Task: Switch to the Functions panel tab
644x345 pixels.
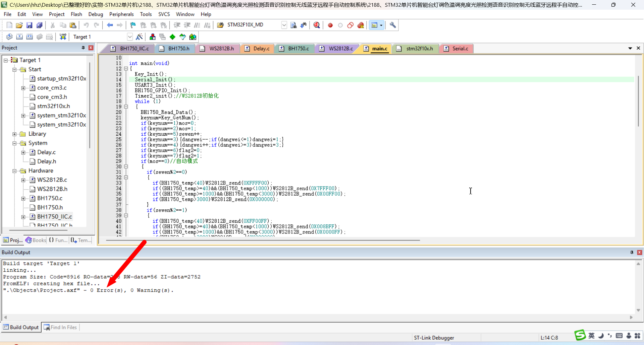Action: pos(58,240)
